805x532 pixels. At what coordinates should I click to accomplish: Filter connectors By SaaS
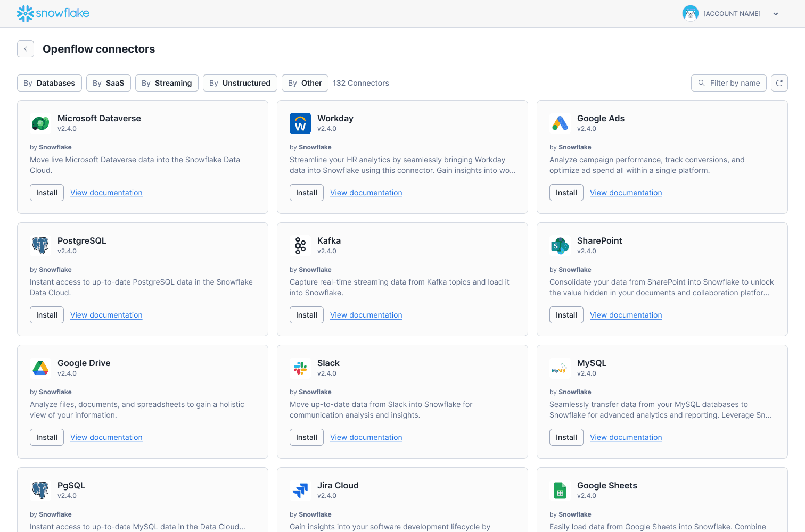[109, 83]
